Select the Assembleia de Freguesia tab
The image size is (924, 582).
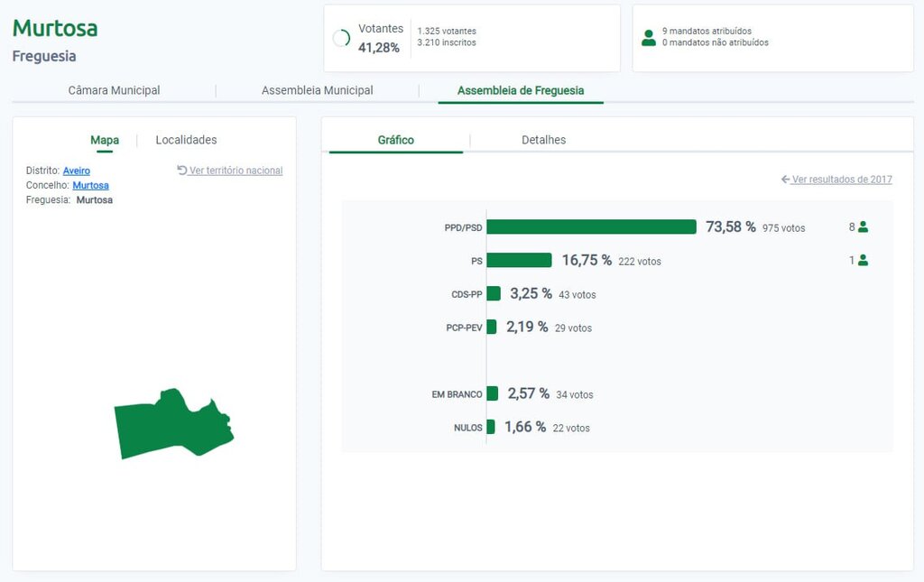coord(520,90)
